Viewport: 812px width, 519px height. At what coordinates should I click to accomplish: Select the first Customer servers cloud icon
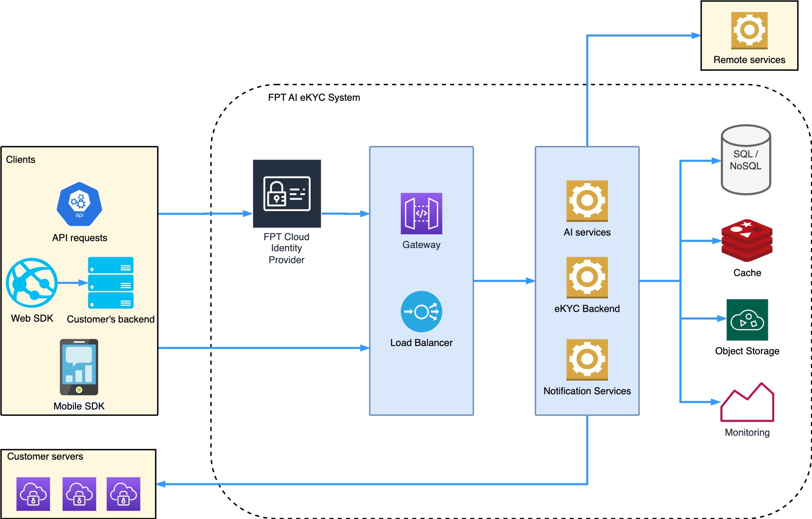33,494
